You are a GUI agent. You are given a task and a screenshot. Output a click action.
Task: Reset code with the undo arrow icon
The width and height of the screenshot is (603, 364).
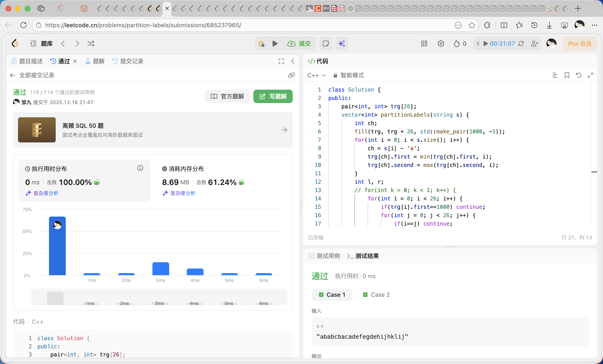pyautogui.click(x=579, y=75)
